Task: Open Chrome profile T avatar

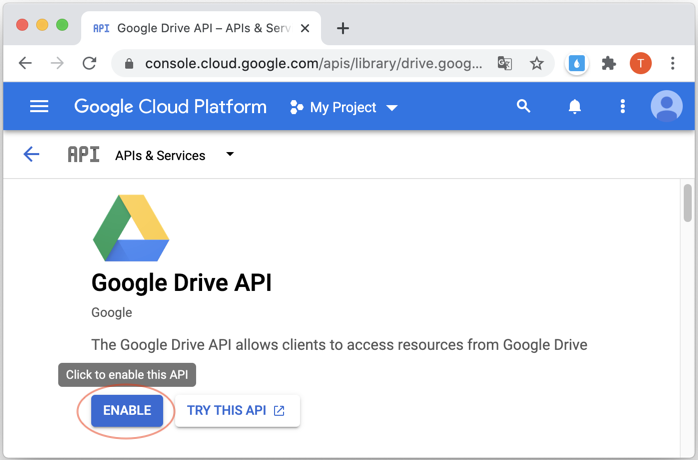Action: click(x=641, y=63)
